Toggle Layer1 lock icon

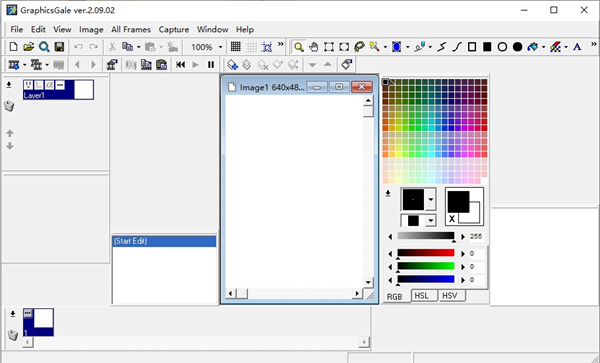(39, 85)
